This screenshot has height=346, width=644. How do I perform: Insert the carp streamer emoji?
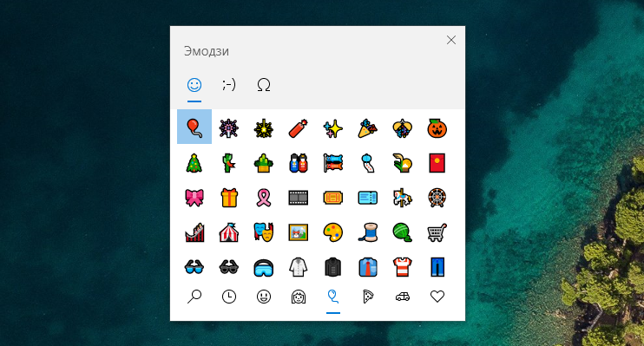[333, 163]
